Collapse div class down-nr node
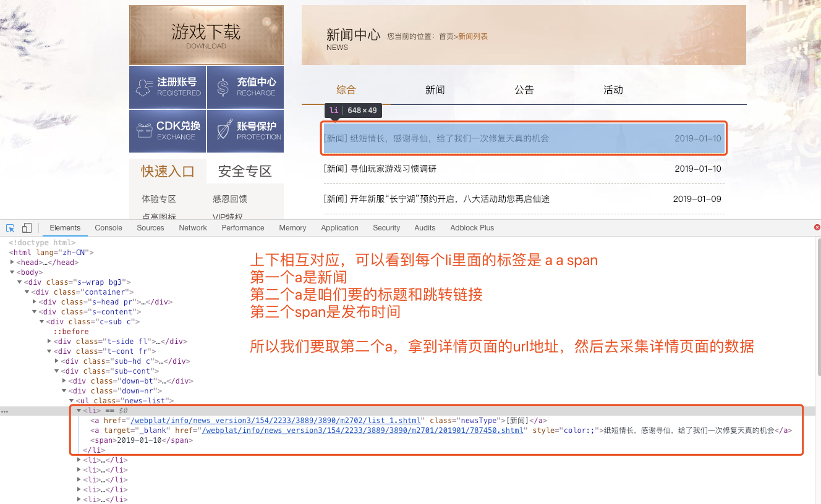Viewport: 821px width, 504px height. click(x=64, y=391)
